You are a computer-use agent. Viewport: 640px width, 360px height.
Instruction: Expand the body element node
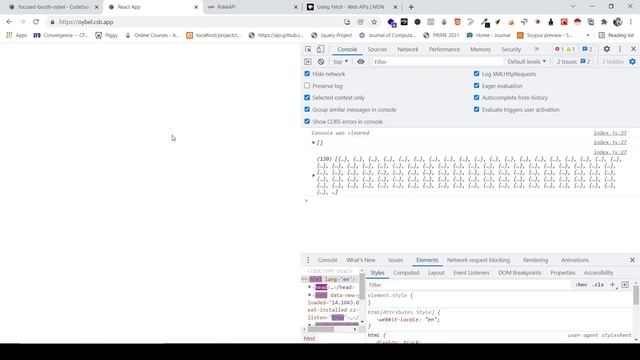tap(310, 295)
